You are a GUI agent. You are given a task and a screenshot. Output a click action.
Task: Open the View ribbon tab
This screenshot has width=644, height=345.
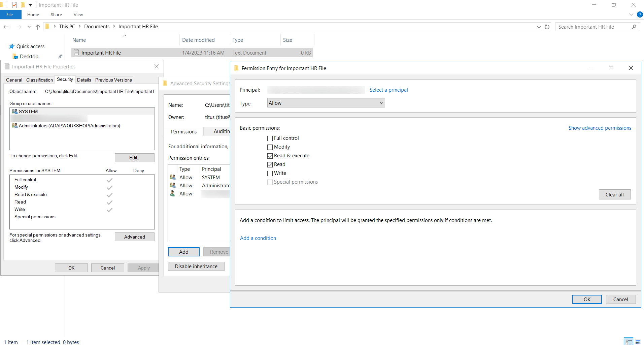click(78, 14)
